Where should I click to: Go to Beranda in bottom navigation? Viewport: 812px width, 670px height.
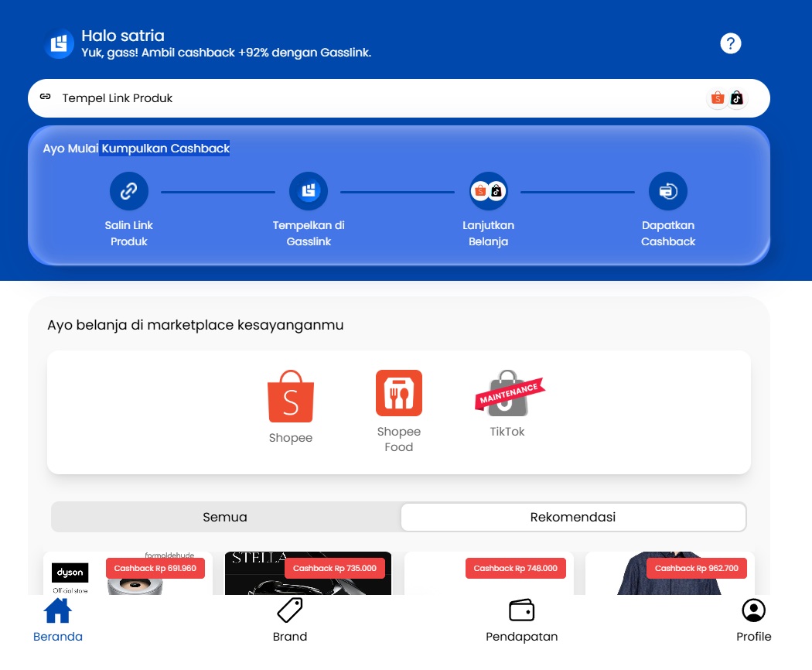(x=58, y=620)
